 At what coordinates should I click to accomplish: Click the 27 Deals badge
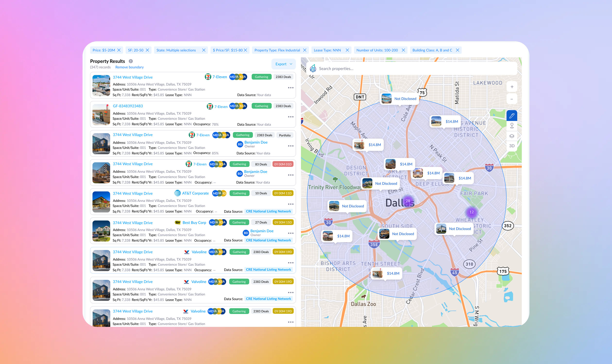click(261, 223)
